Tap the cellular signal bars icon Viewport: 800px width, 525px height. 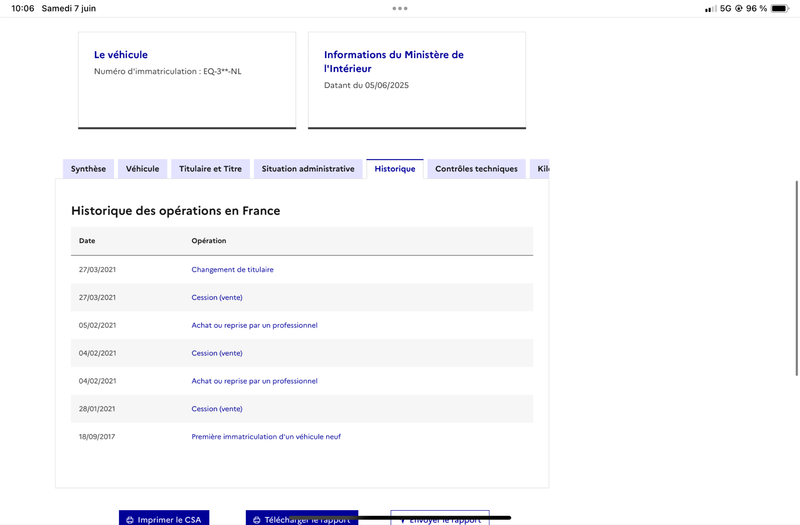[711, 9]
